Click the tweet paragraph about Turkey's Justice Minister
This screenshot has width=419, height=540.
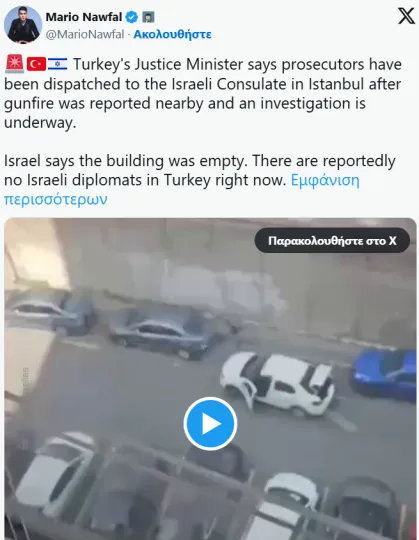pyautogui.click(x=203, y=93)
